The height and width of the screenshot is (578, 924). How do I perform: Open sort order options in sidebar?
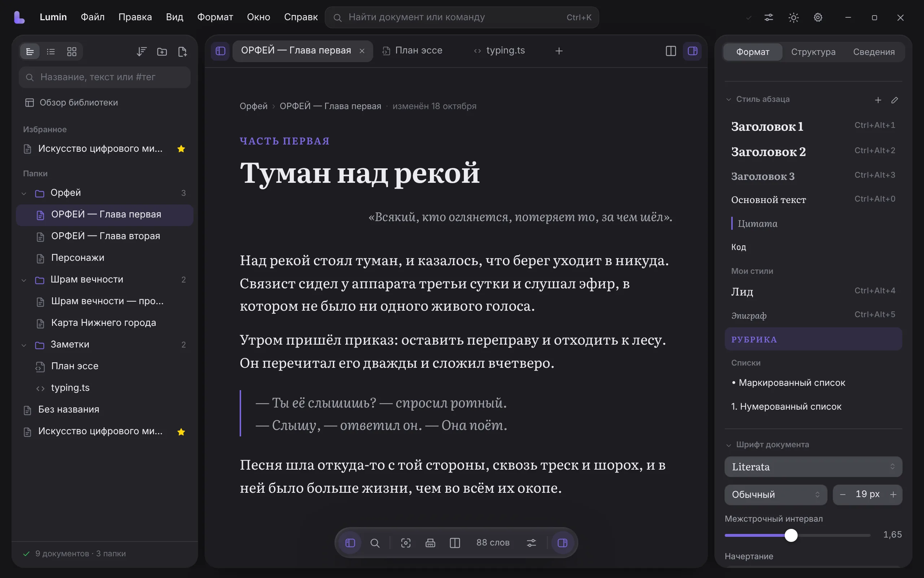141,52
